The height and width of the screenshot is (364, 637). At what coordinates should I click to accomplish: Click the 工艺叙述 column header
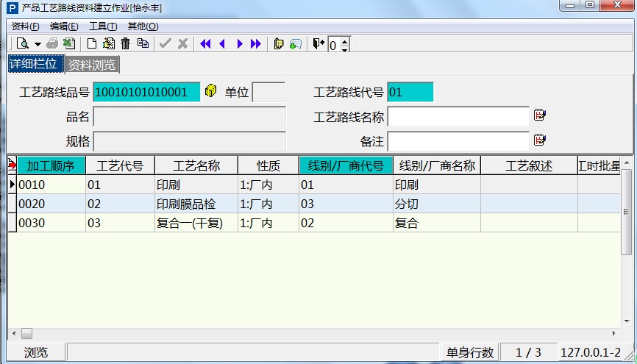[530, 165]
